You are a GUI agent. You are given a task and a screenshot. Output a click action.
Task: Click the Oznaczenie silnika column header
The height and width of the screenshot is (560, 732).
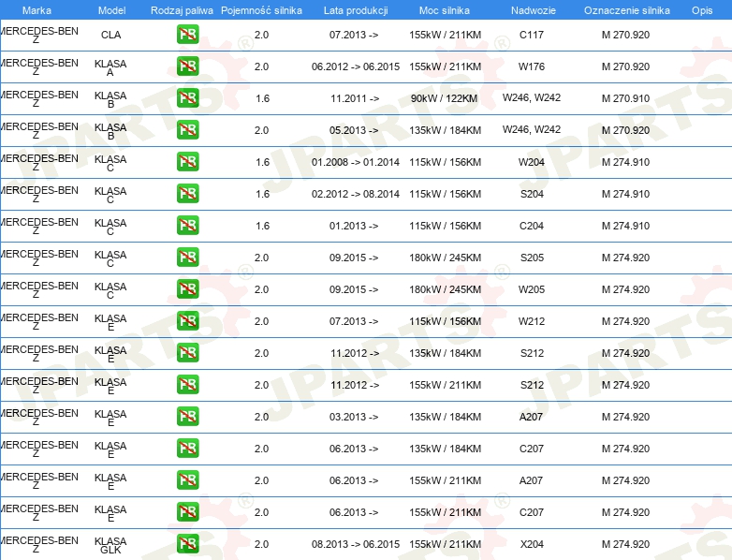coord(627,10)
